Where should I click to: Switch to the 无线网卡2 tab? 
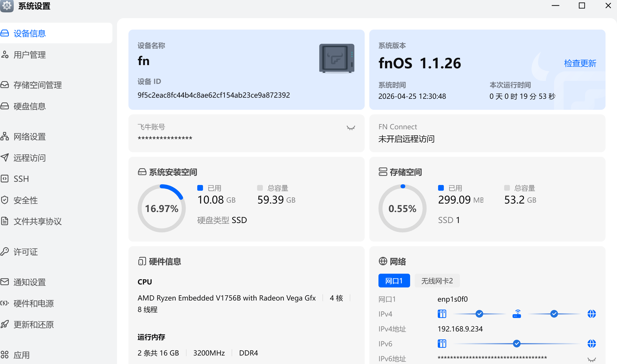click(437, 280)
